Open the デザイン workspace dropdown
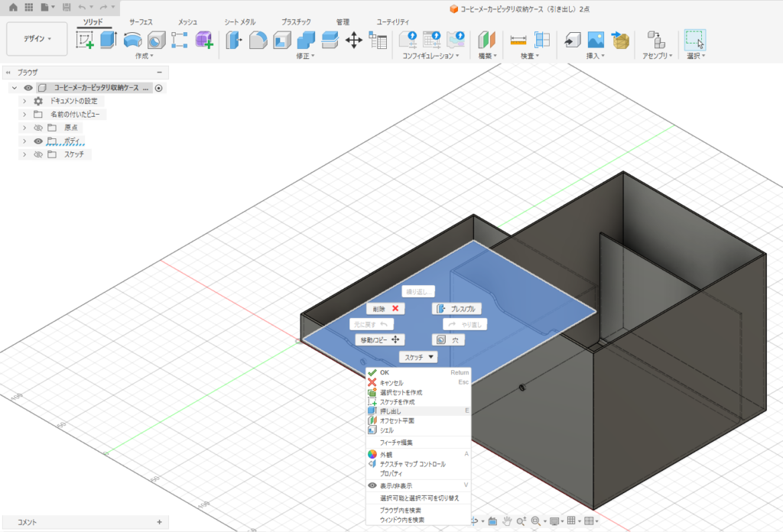This screenshot has height=532, width=783. 37,38
